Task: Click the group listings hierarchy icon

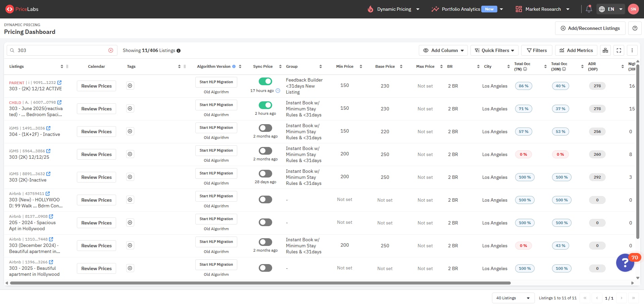Action: point(605,50)
